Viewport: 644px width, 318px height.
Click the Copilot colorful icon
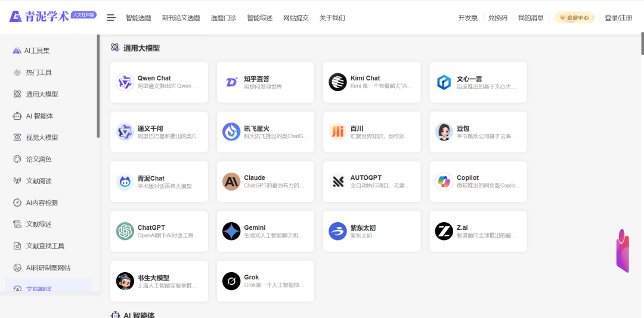point(444,182)
